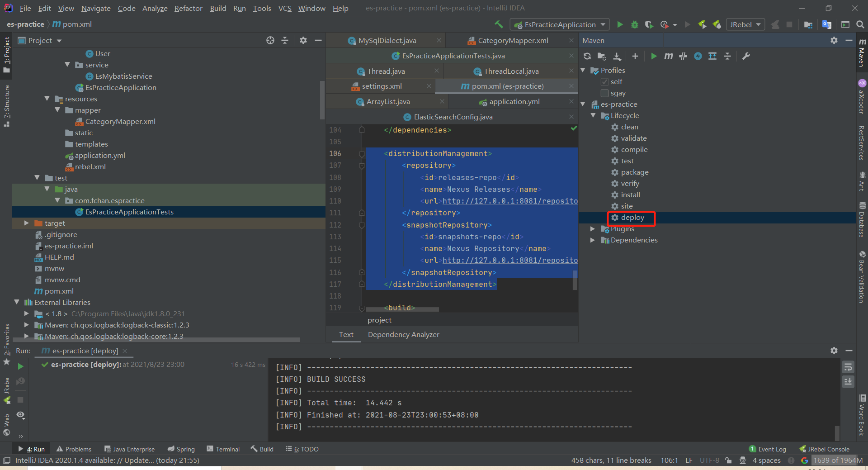Expand Plugins node in Maven panel
The height and width of the screenshot is (470, 868).
(593, 229)
